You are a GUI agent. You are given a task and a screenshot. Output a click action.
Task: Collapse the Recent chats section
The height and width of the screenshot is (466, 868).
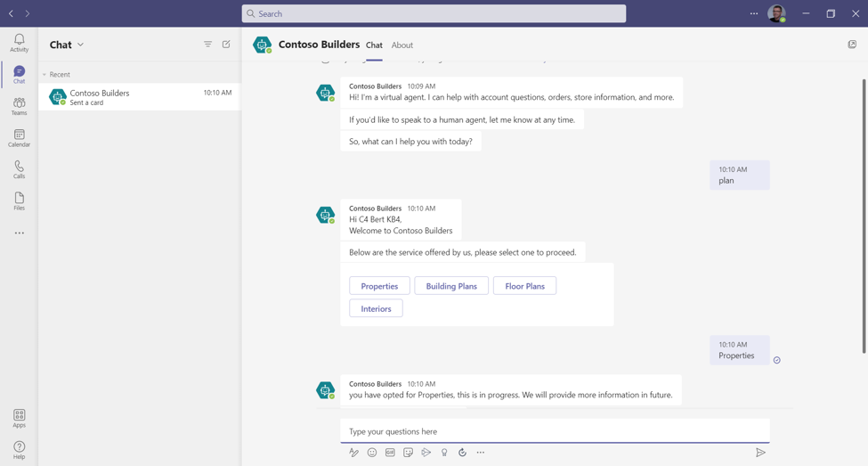point(45,75)
